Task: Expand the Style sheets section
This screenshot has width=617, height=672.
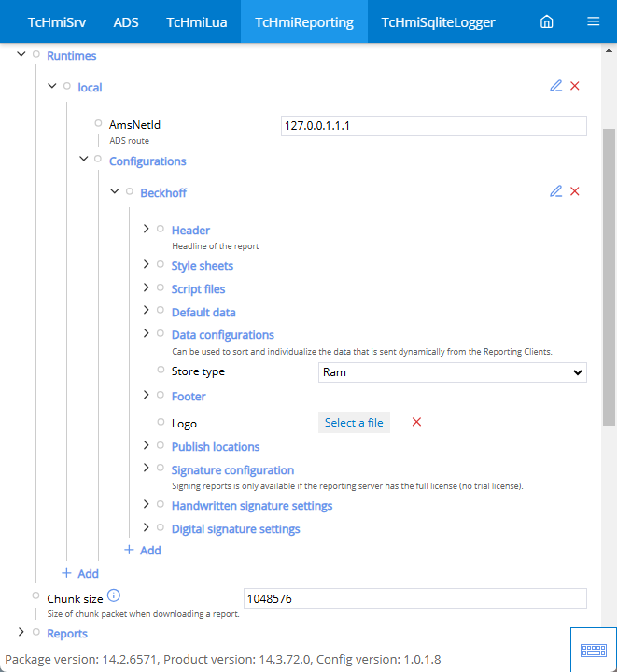Action: pyautogui.click(x=147, y=264)
